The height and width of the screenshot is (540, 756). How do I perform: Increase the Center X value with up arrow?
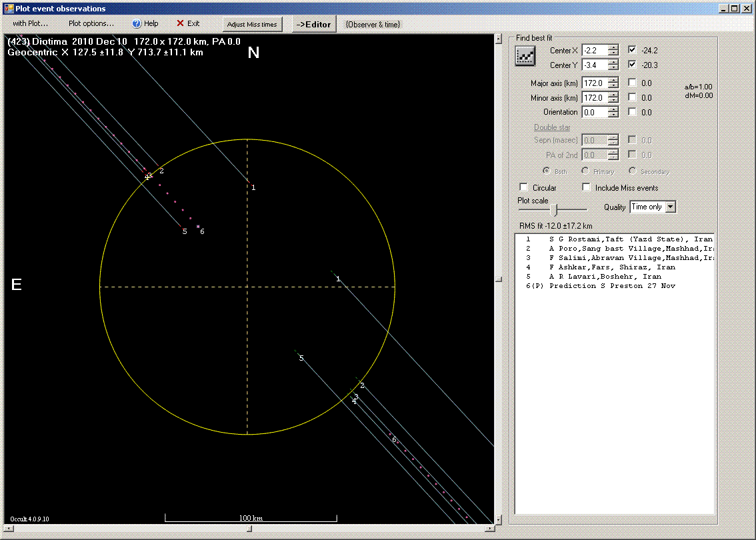(x=613, y=48)
